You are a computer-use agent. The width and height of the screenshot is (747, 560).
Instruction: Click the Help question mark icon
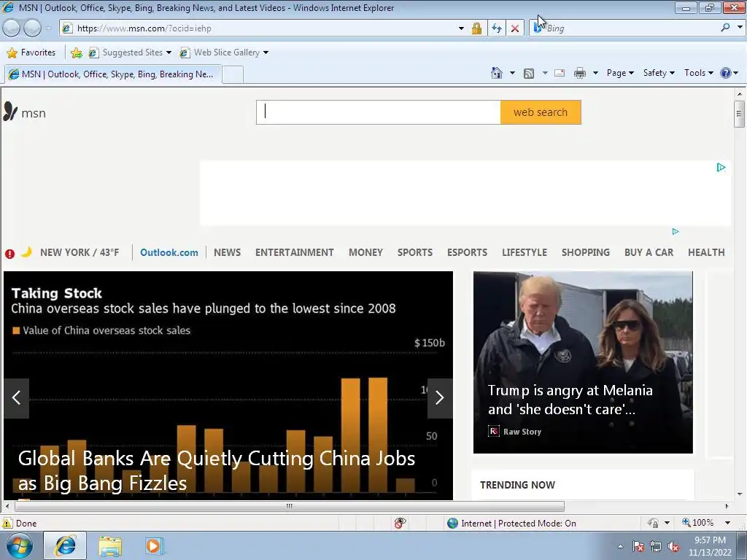pyautogui.click(x=726, y=73)
